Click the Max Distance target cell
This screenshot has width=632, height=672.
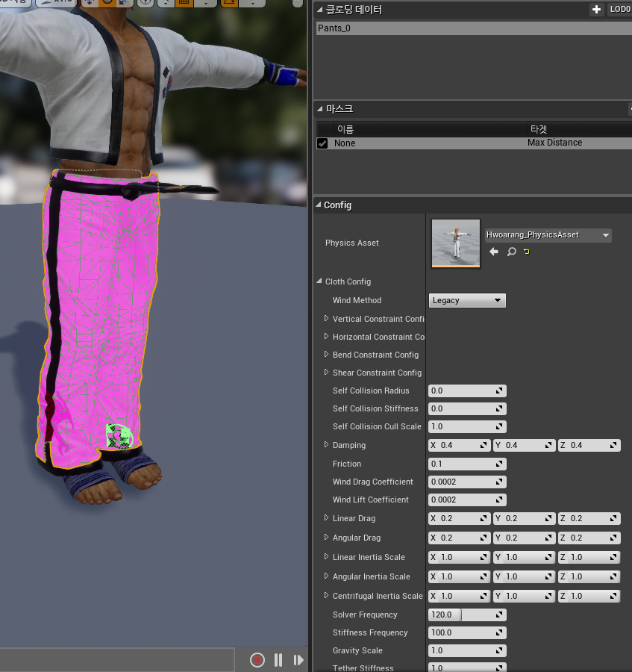coord(554,143)
